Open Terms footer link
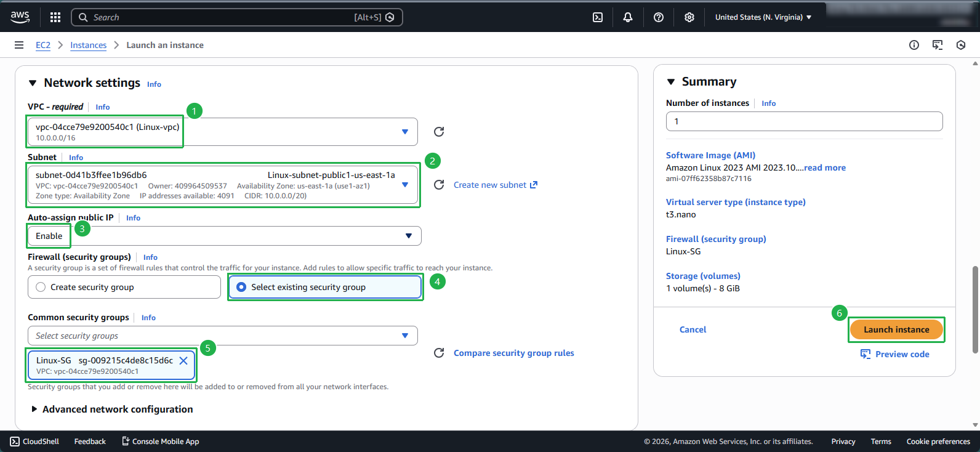 [x=881, y=442]
